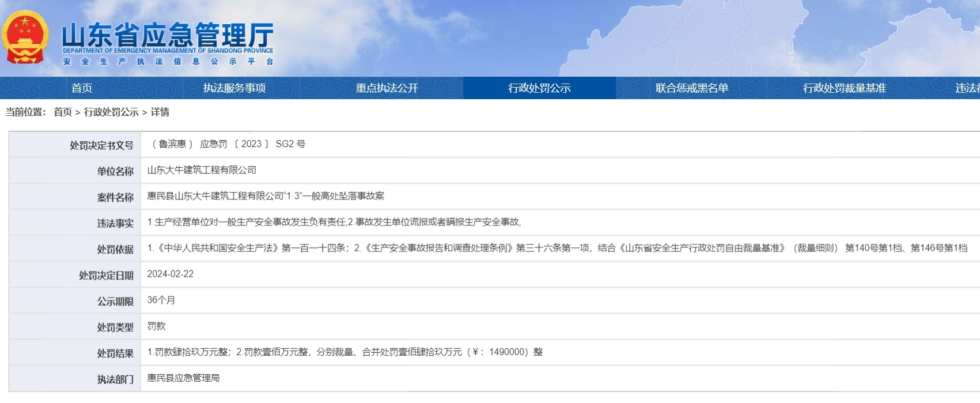Switch to the 行政处罚裁量基准 navigation item

coord(844,88)
